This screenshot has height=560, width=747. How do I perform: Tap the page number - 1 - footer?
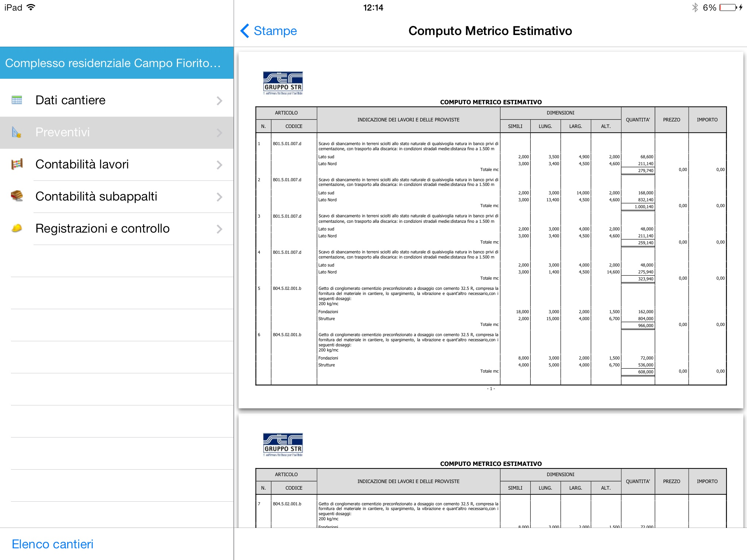[491, 389]
